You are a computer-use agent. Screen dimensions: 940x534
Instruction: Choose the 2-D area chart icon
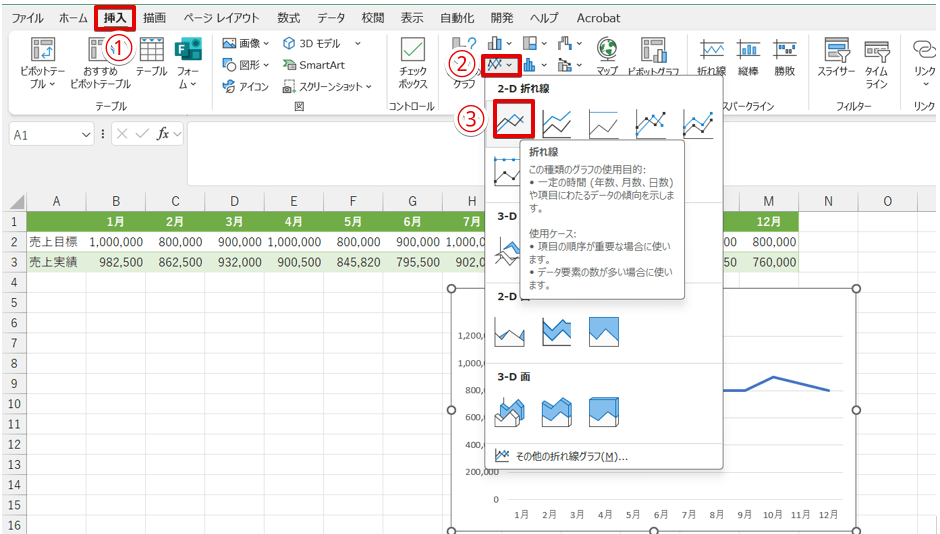tap(510, 332)
